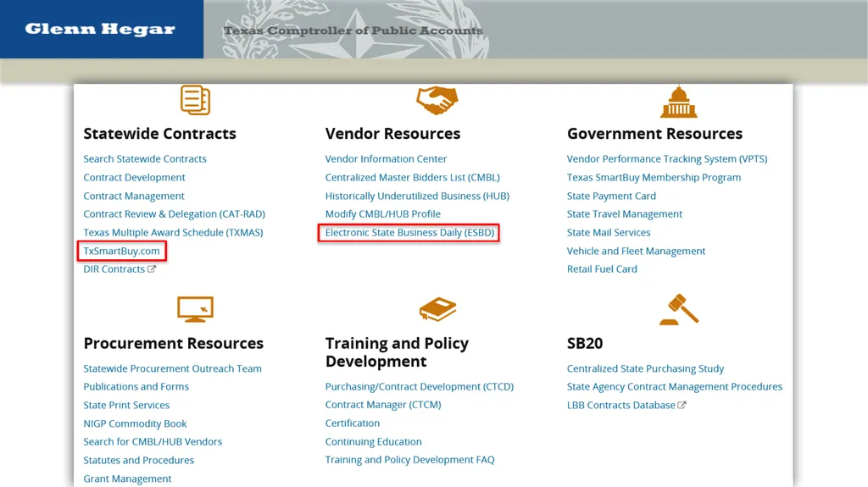Open Statewide Procurement Outreach Team
The width and height of the screenshot is (868, 487).
(173, 368)
